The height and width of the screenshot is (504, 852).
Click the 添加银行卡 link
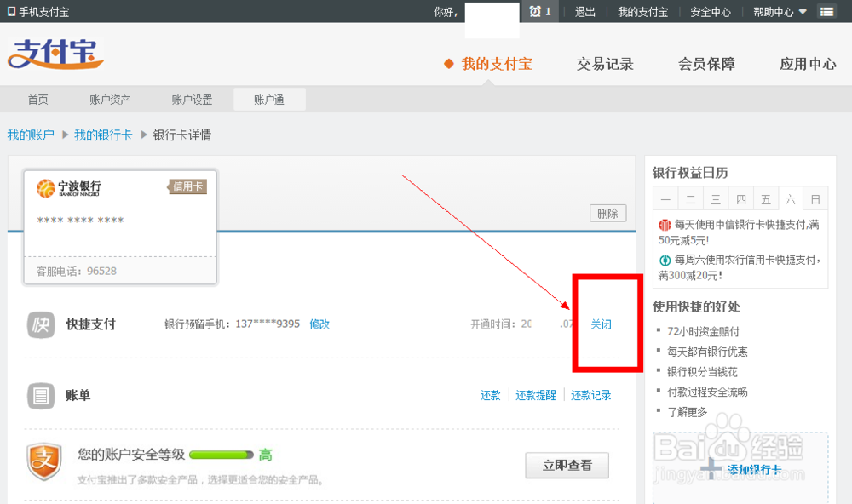tap(755, 470)
